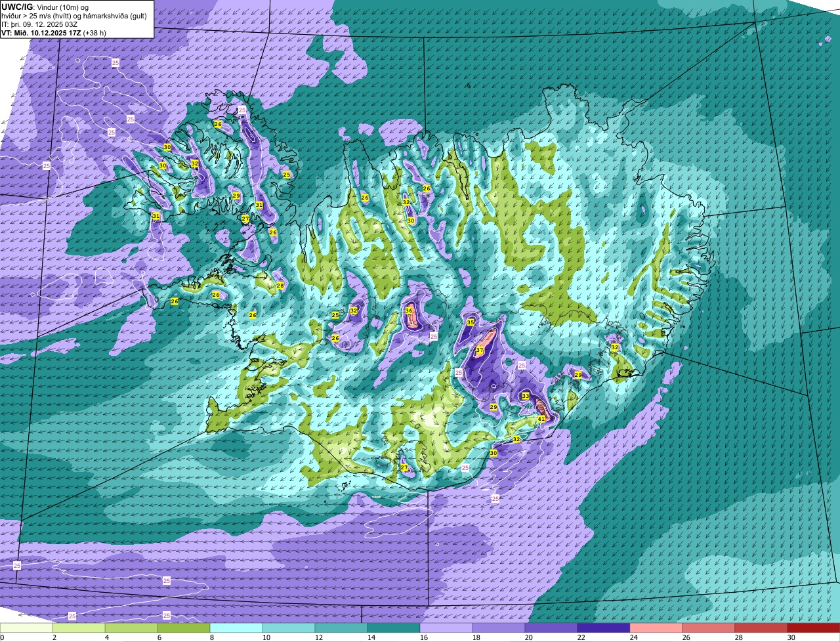
Task: Pick the light pink 24–26 legend color
Action: pos(656,628)
